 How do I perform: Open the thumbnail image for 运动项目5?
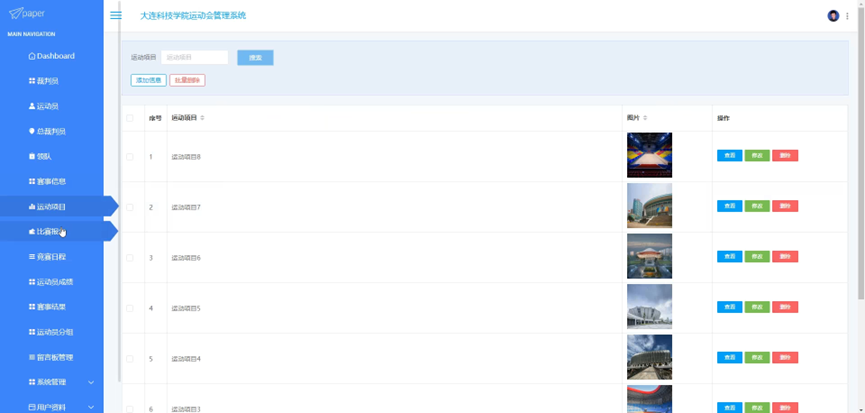pyautogui.click(x=649, y=307)
